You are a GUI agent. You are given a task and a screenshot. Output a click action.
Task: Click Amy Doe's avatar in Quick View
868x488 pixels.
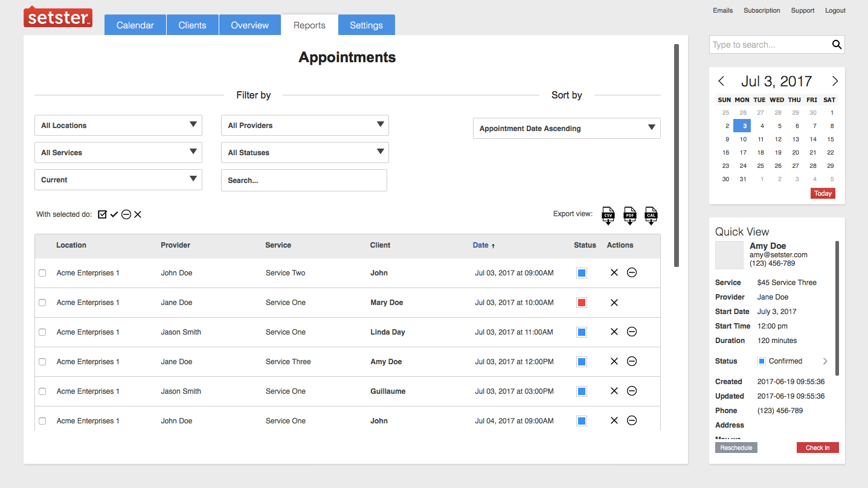coord(729,255)
